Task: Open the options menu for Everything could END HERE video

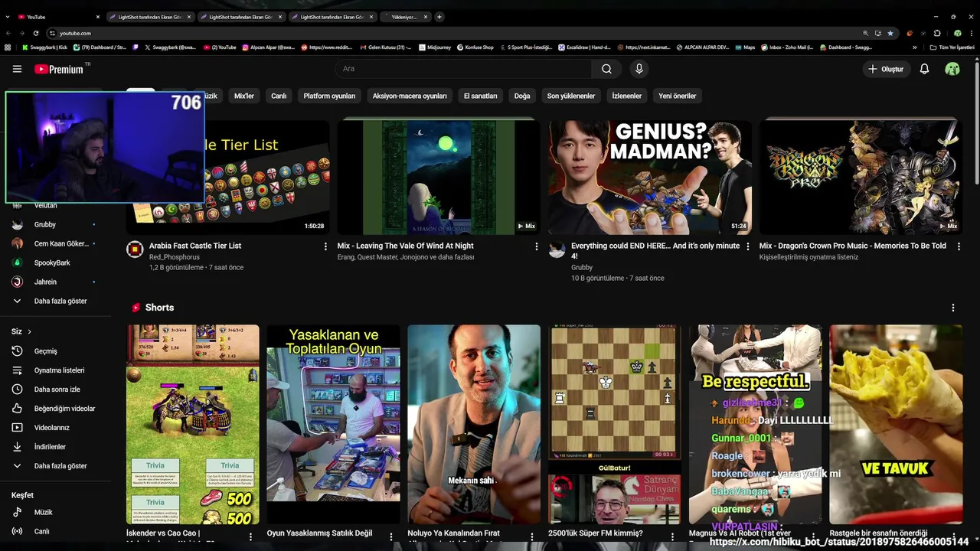Action: coord(747,246)
